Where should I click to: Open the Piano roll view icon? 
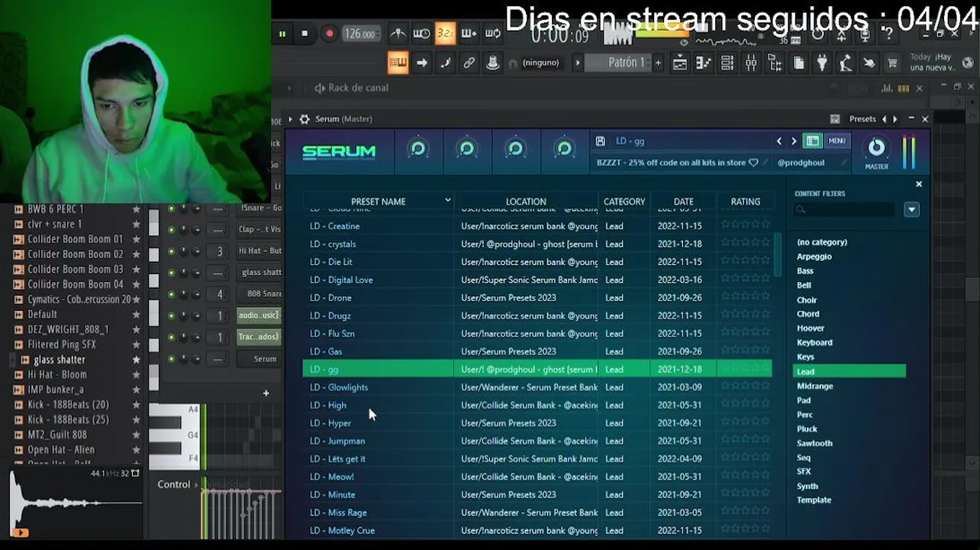(704, 63)
